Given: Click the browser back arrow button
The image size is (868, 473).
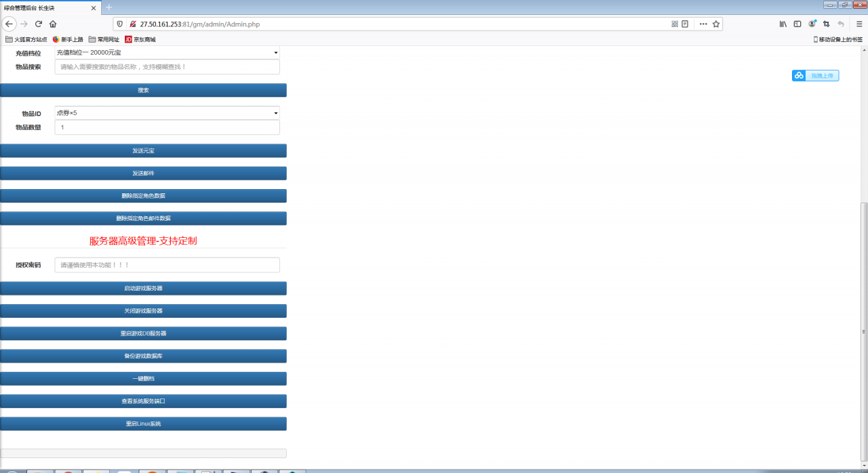Looking at the screenshot, I should coord(9,24).
